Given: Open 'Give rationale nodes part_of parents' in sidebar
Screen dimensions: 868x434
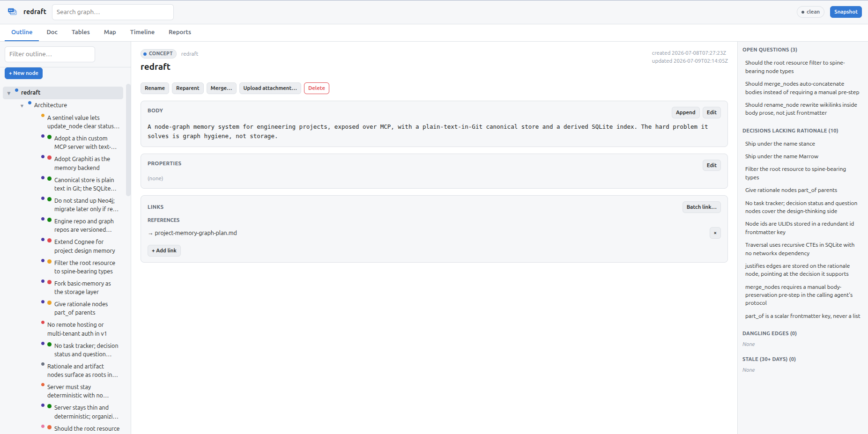Looking at the screenshot, I should (791, 190).
